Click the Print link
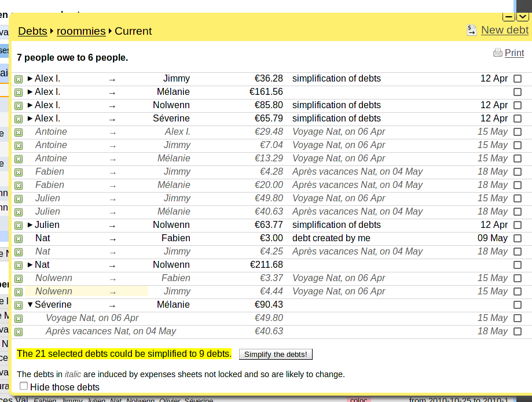This screenshot has height=402, width=532. tap(515, 53)
